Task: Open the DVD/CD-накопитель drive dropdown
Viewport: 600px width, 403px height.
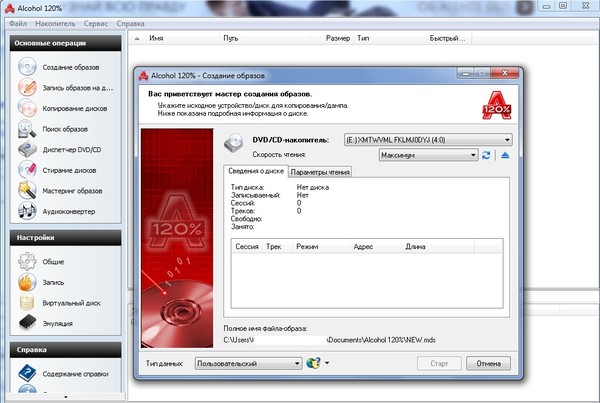Action: pyautogui.click(x=428, y=140)
